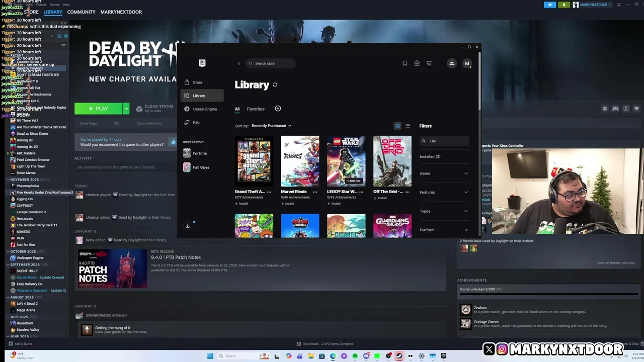Open the Epic profile avatar M
644x362 pixels.
(x=467, y=63)
